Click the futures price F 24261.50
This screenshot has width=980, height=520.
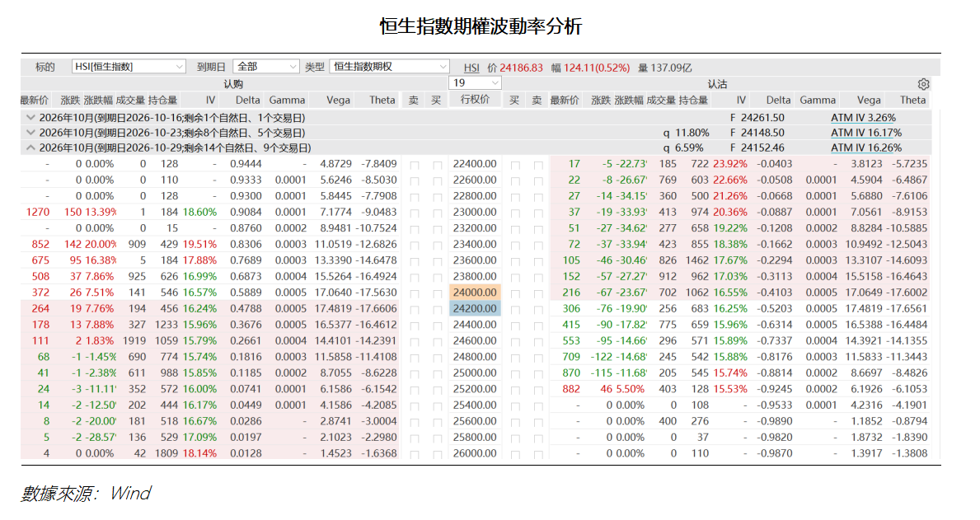757,118
